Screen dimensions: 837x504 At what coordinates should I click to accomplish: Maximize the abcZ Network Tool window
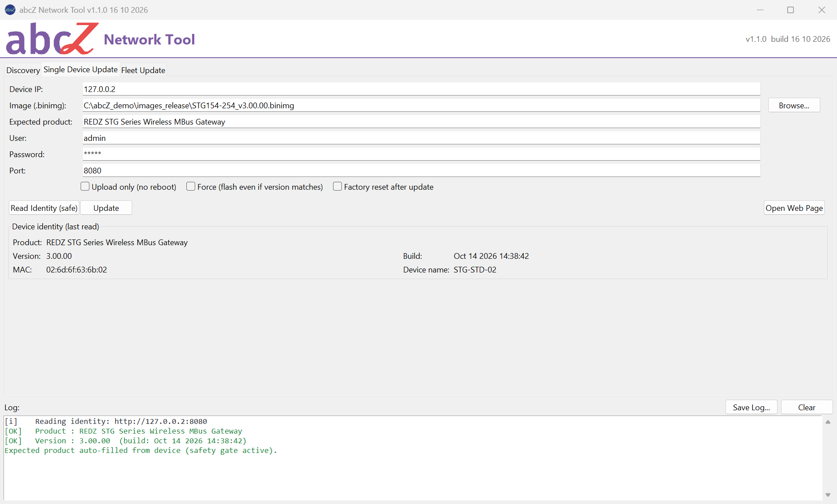point(791,10)
